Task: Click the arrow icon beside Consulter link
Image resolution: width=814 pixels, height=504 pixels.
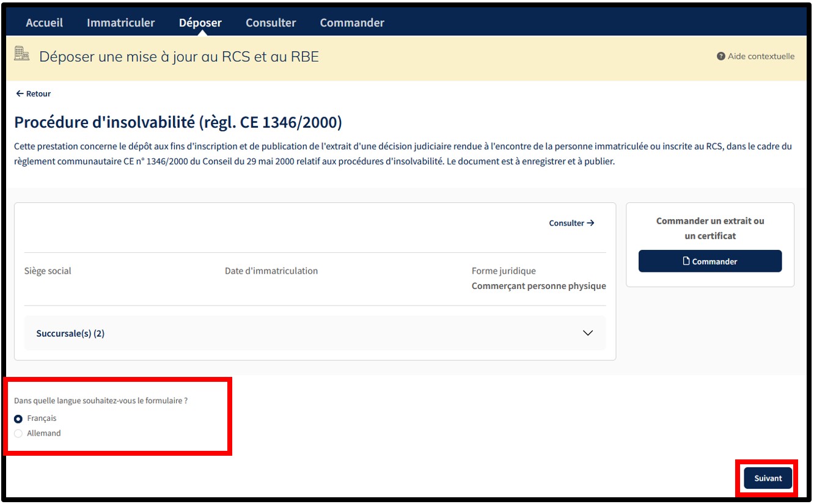Action: coord(590,223)
